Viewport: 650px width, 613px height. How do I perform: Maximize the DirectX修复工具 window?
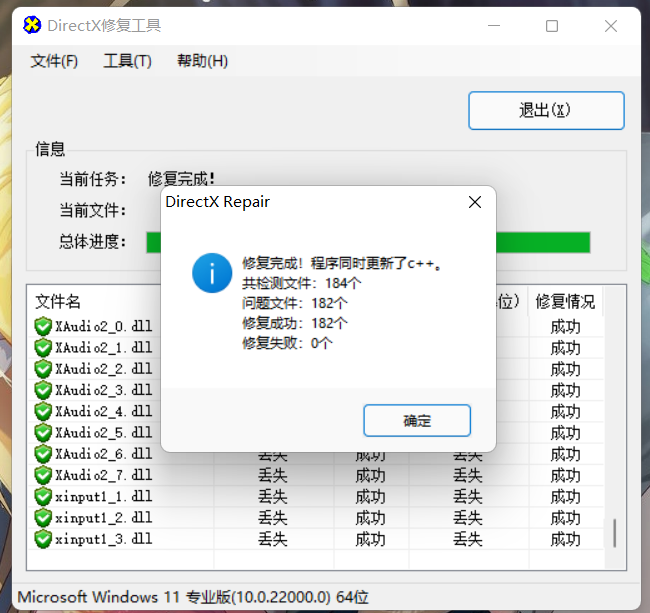click(x=552, y=26)
